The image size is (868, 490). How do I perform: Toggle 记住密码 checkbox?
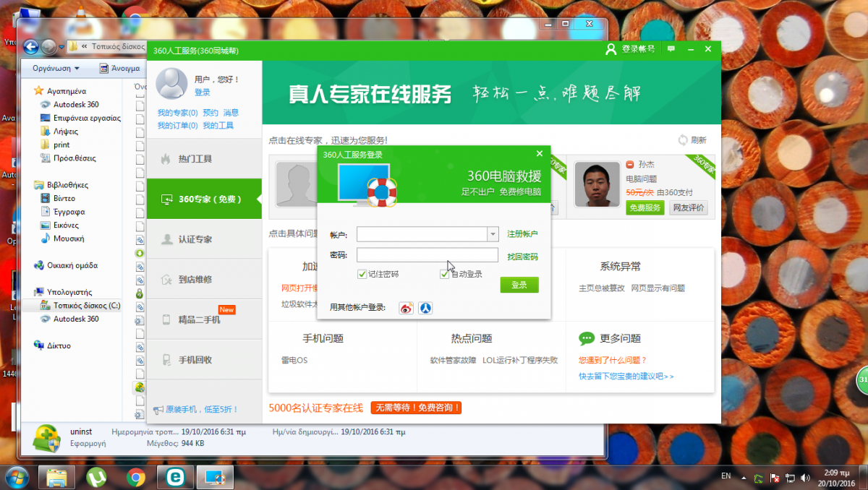pyautogui.click(x=362, y=274)
